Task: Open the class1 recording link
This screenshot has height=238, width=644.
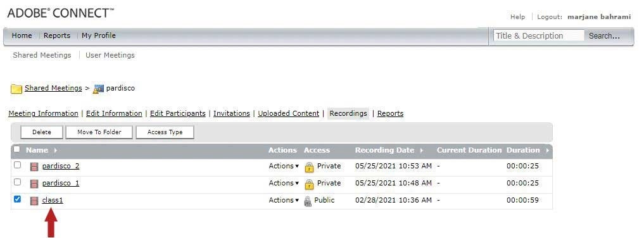Action: [x=53, y=200]
